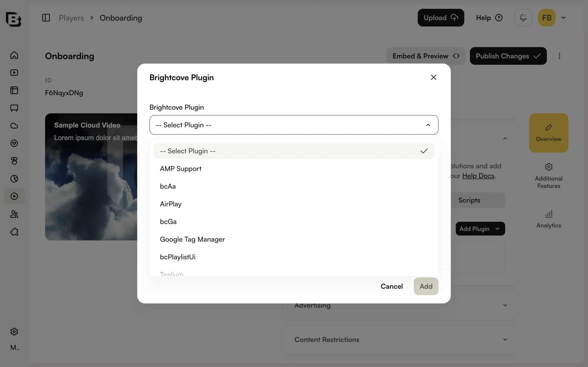Collapse the Plugins section chevron

505,139
